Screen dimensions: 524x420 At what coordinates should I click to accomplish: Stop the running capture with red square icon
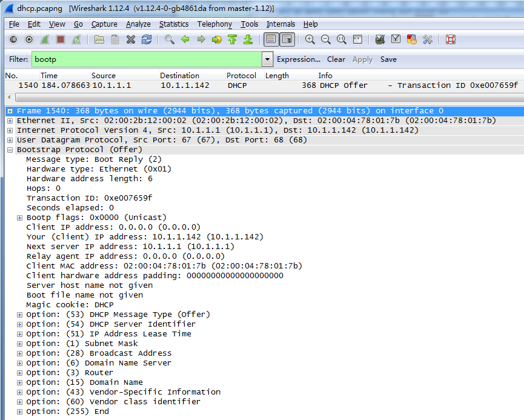(x=61, y=39)
